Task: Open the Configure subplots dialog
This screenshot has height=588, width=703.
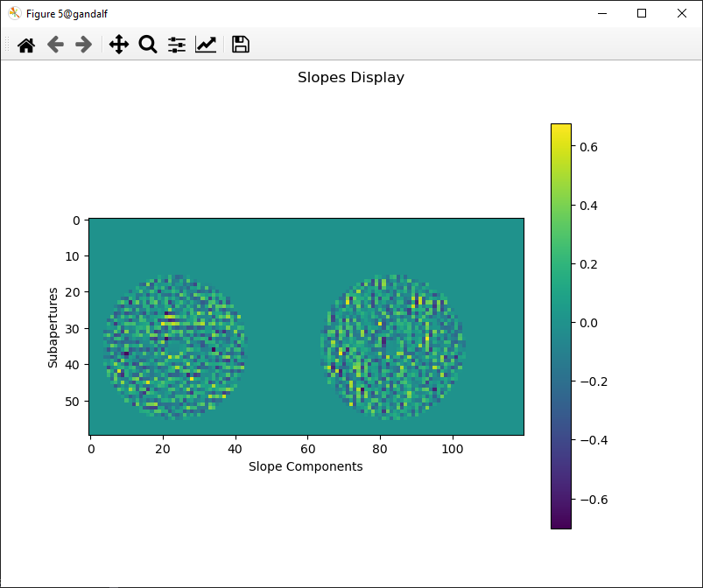Action: point(177,45)
